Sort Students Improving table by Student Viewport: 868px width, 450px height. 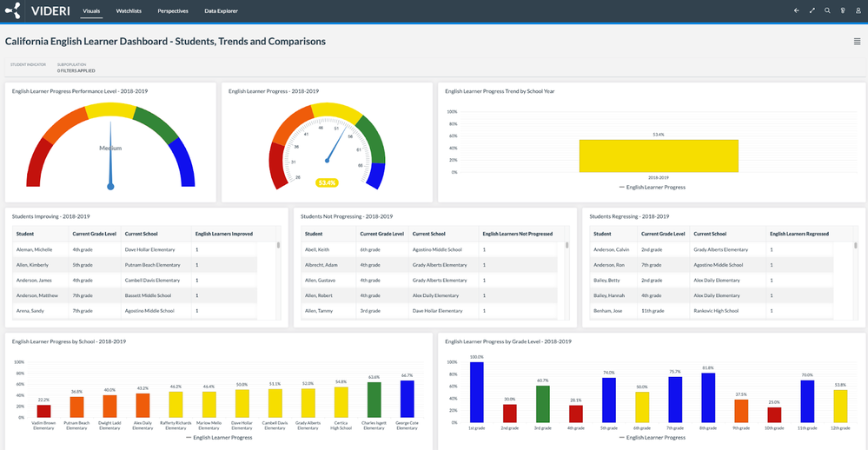[x=25, y=234]
